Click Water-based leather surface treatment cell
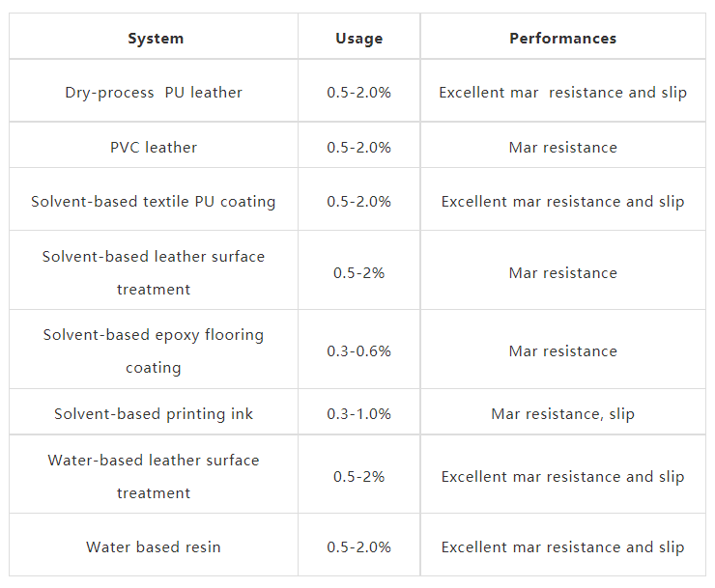The image size is (715, 588). point(154,476)
